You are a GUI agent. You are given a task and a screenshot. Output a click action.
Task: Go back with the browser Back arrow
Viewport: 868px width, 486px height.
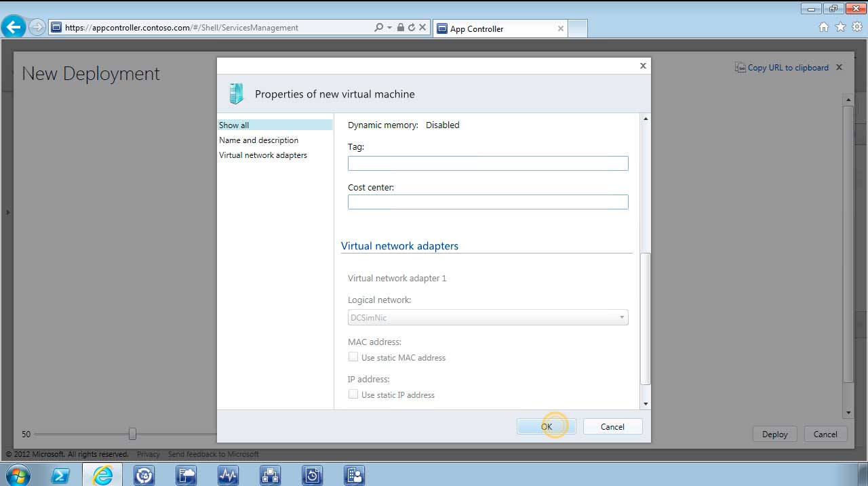(x=14, y=27)
